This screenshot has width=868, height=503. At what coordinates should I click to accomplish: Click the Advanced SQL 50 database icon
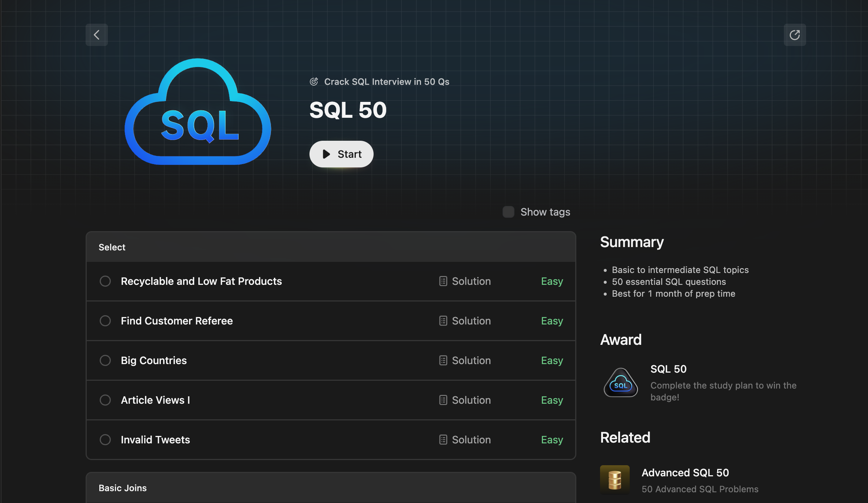pyautogui.click(x=615, y=480)
